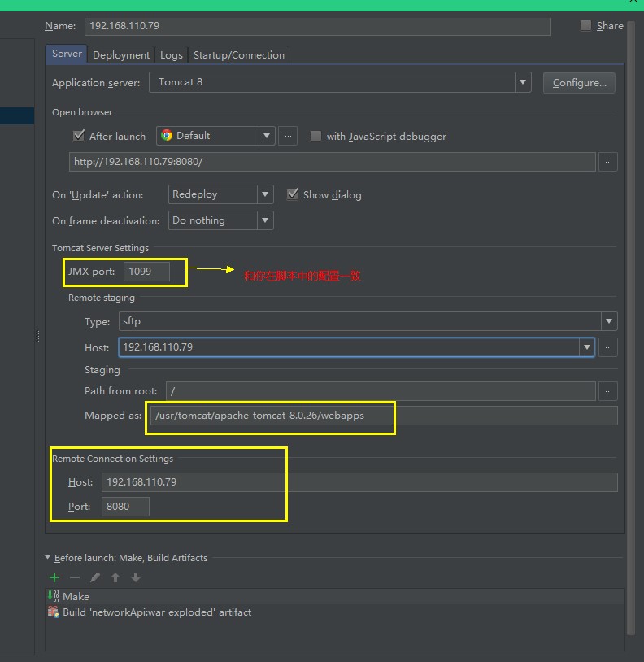
Task: Open the On frame deactivation dropdown
Action: pos(264,220)
